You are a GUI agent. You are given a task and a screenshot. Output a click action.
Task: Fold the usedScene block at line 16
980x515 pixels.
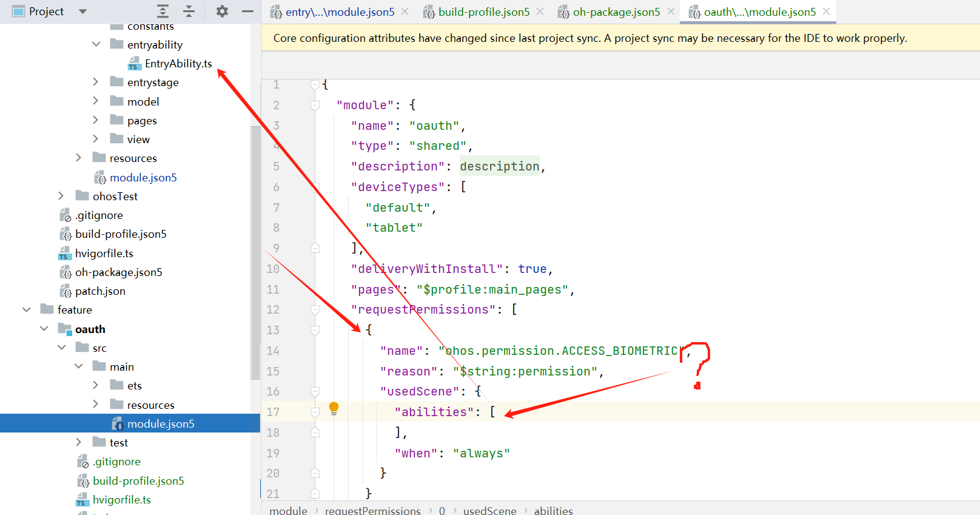pyautogui.click(x=315, y=392)
